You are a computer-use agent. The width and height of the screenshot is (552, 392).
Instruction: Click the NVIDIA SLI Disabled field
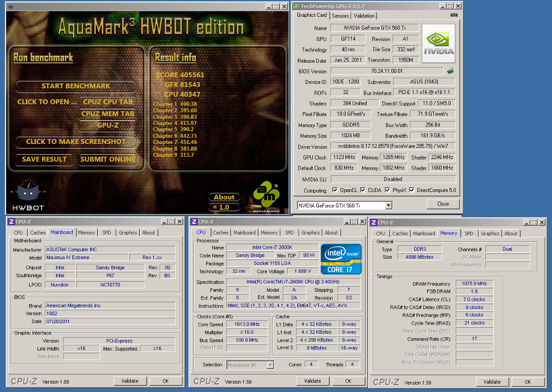tap(393, 179)
